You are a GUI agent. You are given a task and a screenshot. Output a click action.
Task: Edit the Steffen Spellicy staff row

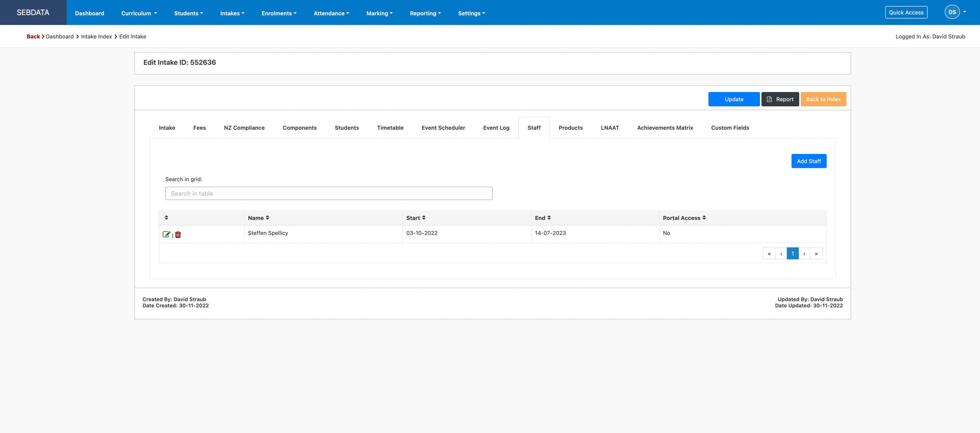pyautogui.click(x=166, y=234)
